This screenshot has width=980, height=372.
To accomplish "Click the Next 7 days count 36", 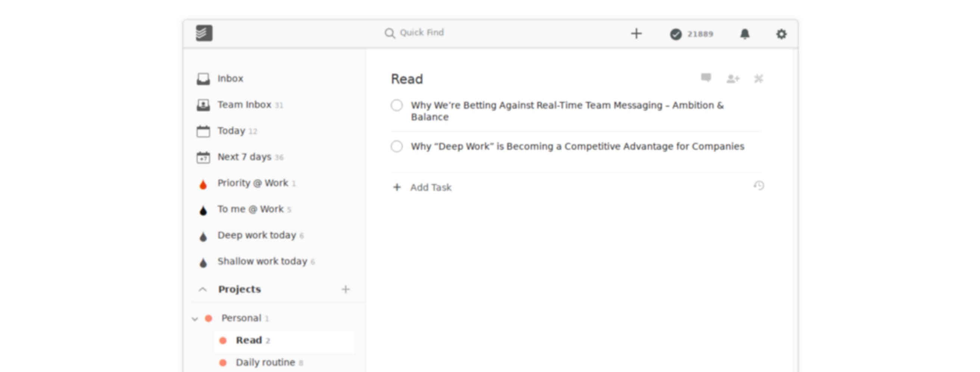I will pyautogui.click(x=279, y=158).
